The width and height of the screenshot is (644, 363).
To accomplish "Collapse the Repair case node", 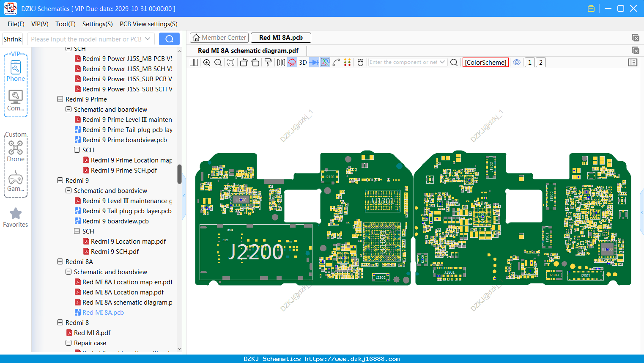I will pos(69,343).
